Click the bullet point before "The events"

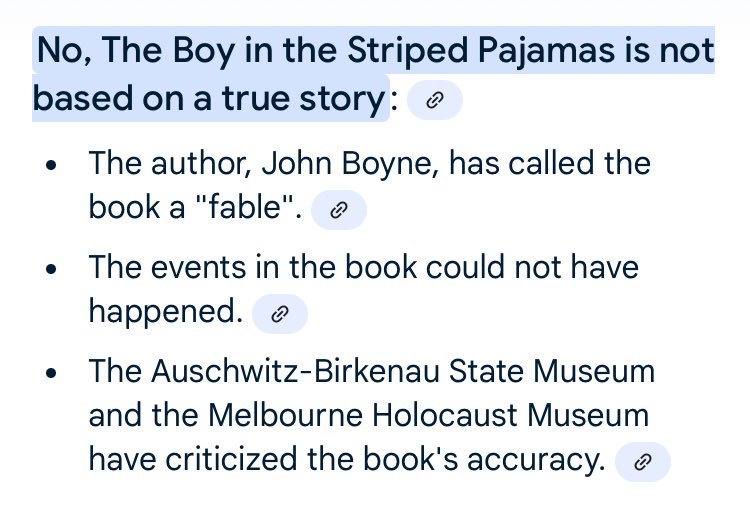pyautogui.click(x=52, y=270)
